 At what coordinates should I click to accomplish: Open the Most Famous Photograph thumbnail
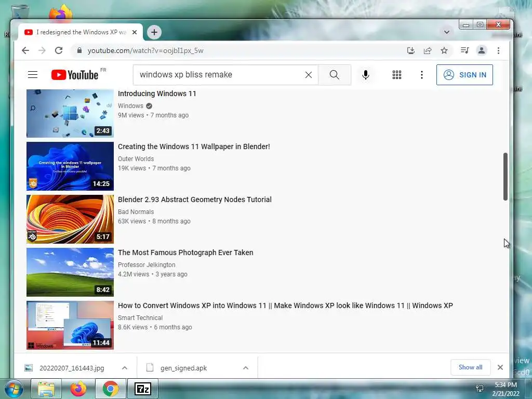click(x=70, y=272)
